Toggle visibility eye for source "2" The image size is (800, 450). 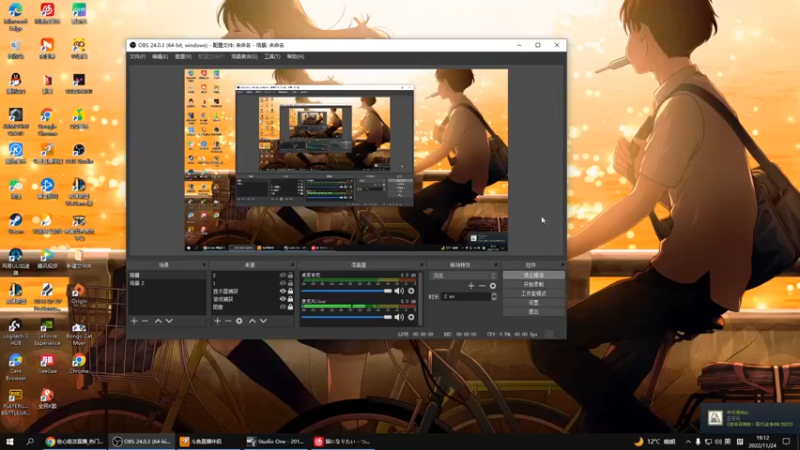click(283, 275)
